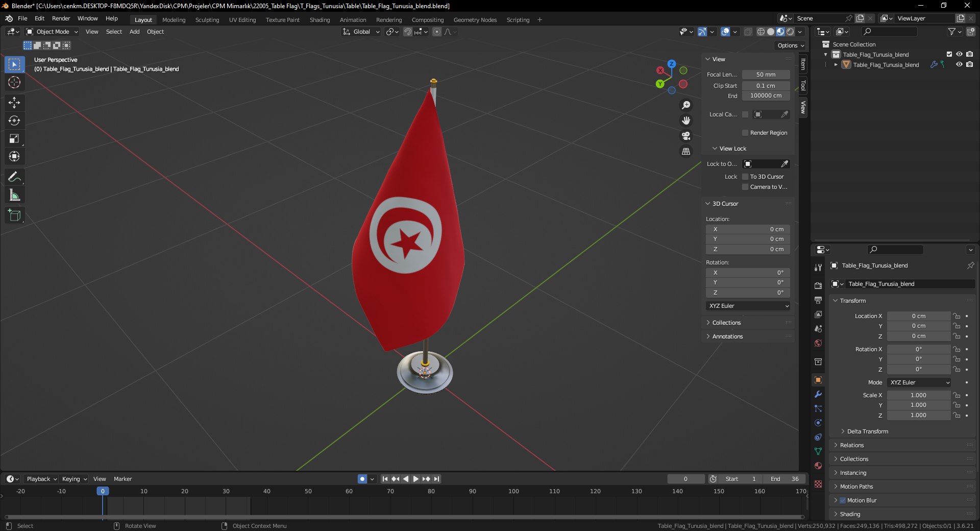Click the timeline current frame marker 0
This screenshot has height=531, width=980.
pos(103,491)
